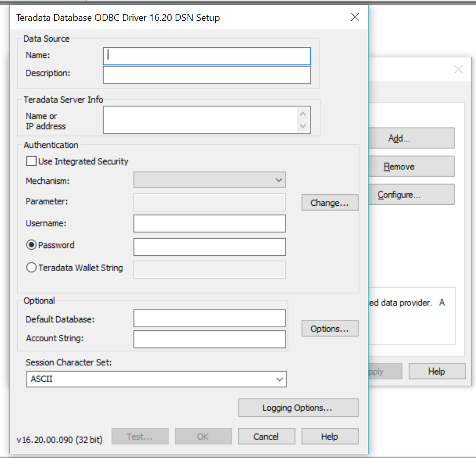Select the Teradata Wallet String option
476x458 pixels.
pyautogui.click(x=31, y=267)
